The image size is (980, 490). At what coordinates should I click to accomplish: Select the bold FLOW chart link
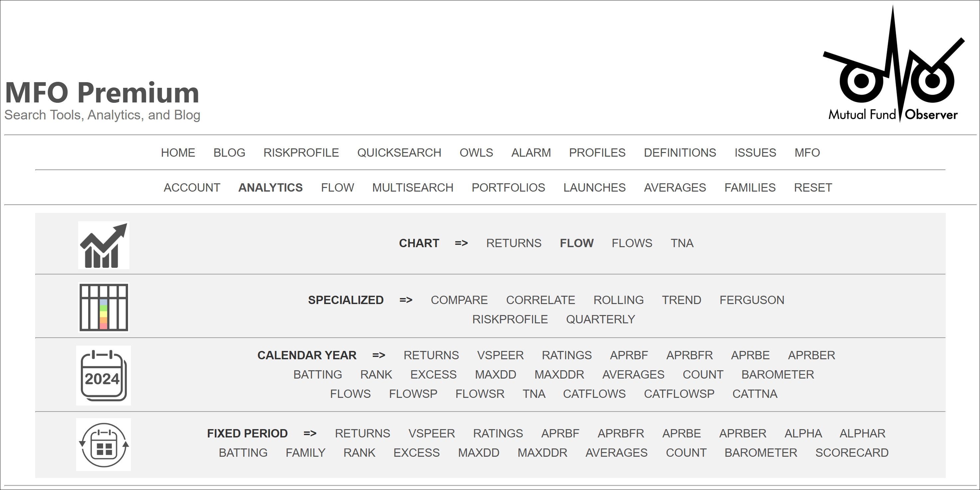click(x=576, y=243)
